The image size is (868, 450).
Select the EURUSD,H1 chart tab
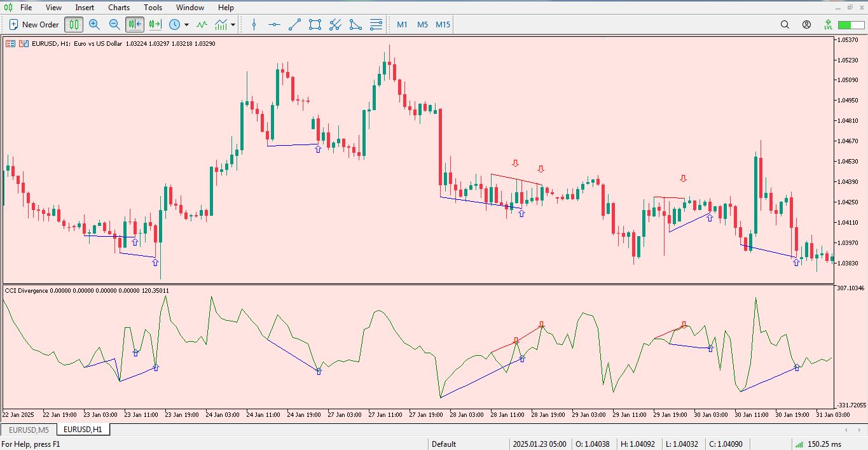(x=83, y=430)
